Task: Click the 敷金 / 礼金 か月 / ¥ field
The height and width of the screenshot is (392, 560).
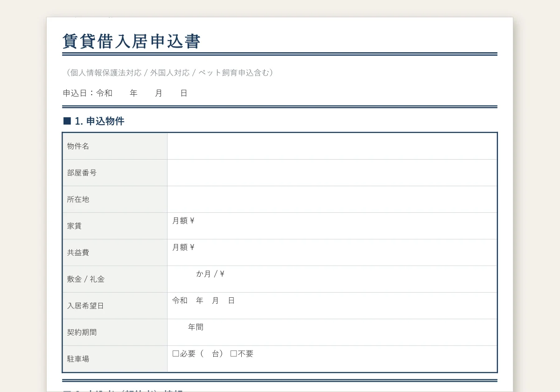Action: (332, 279)
